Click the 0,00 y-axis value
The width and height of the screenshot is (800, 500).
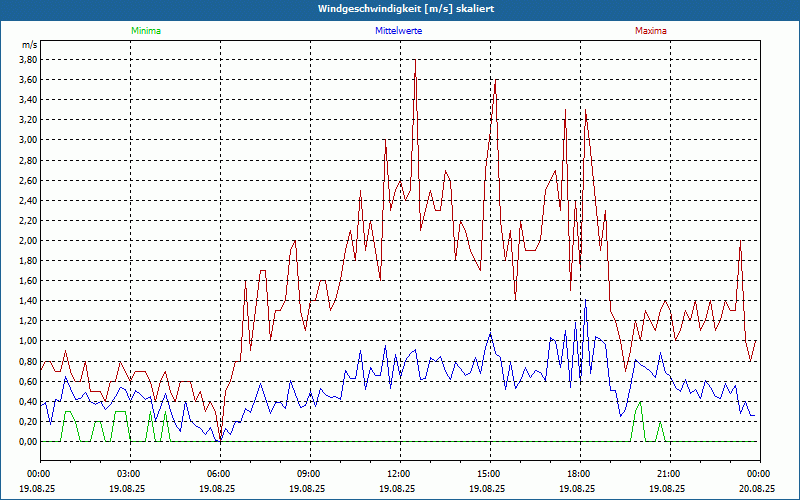coord(28,441)
